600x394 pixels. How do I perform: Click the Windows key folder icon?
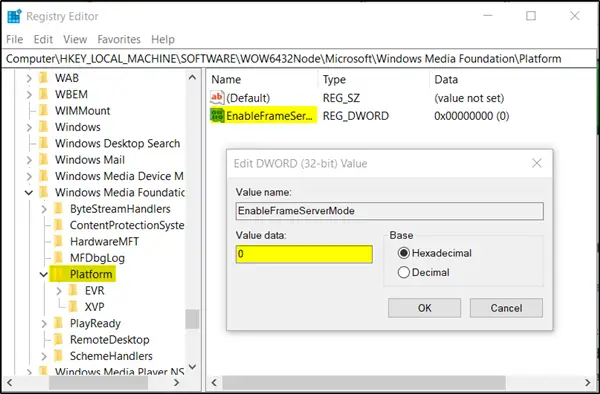[44, 127]
